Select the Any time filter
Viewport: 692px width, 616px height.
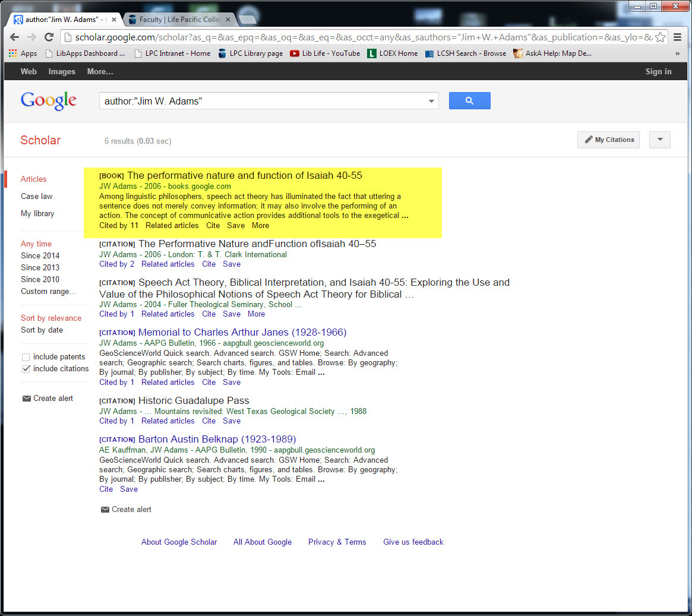36,244
